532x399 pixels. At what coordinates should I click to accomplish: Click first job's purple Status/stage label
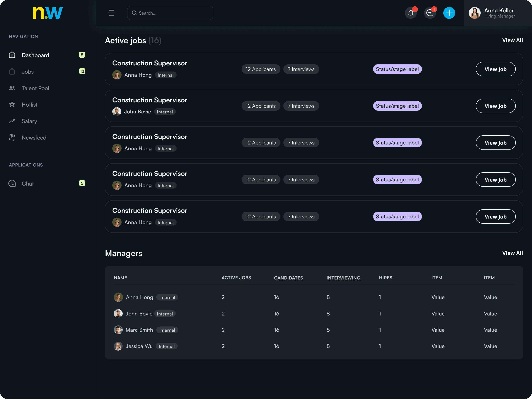pos(397,69)
